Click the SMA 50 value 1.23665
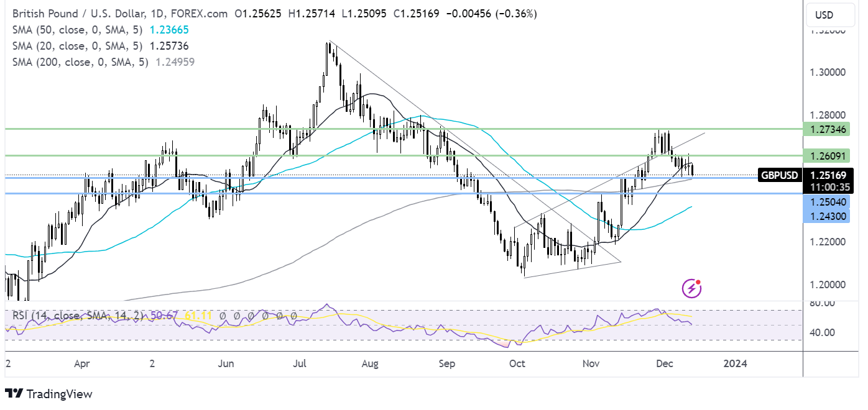This screenshot has height=410, width=868. pyautogui.click(x=169, y=30)
